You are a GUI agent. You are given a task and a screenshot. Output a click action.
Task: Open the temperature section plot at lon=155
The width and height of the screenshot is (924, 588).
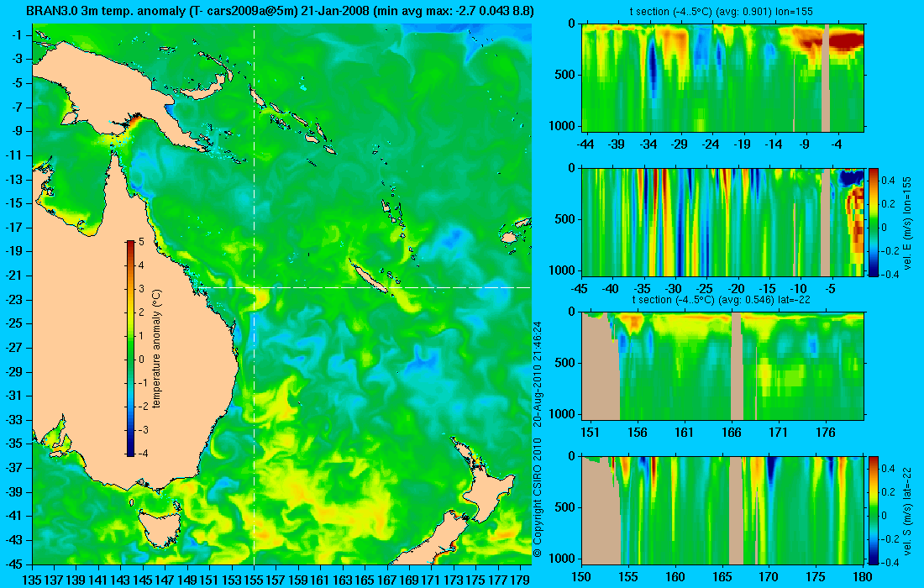coord(723,78)
